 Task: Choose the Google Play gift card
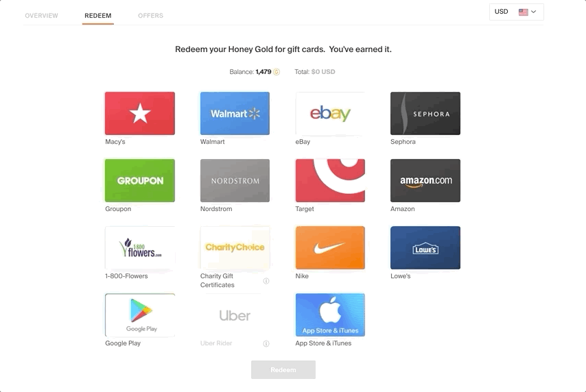tap(140, 315)
